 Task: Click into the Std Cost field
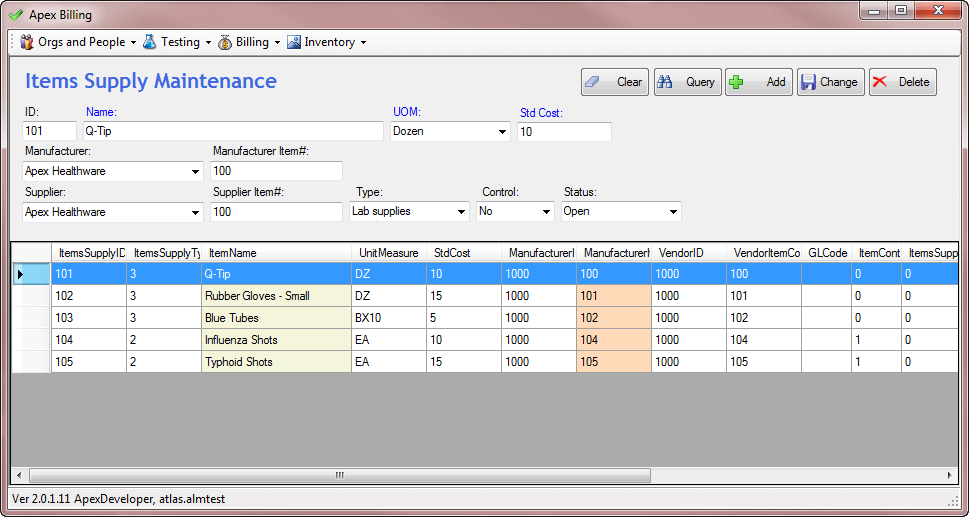pyautogui.click(x=563, y=131)
